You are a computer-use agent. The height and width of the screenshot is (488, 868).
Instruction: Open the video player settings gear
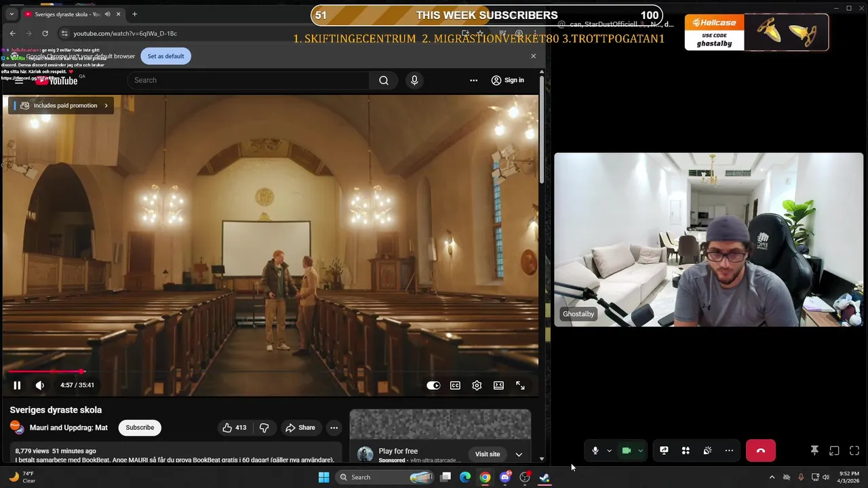tap(477, 385)
